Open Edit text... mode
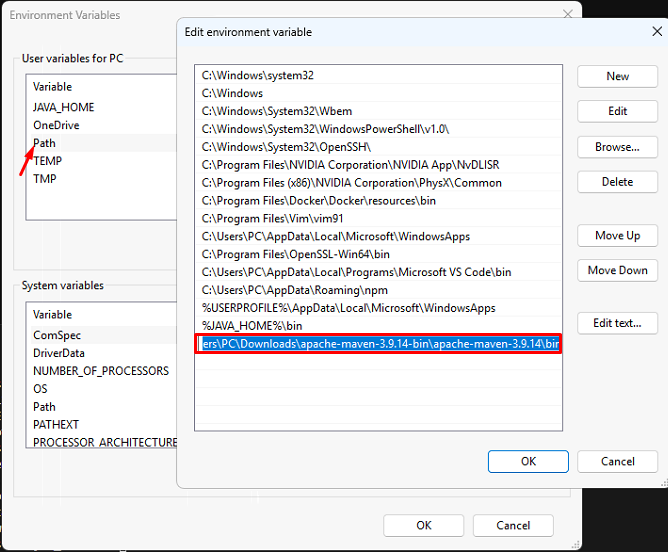This screenshot has width=668, height=552. (617, 323)
